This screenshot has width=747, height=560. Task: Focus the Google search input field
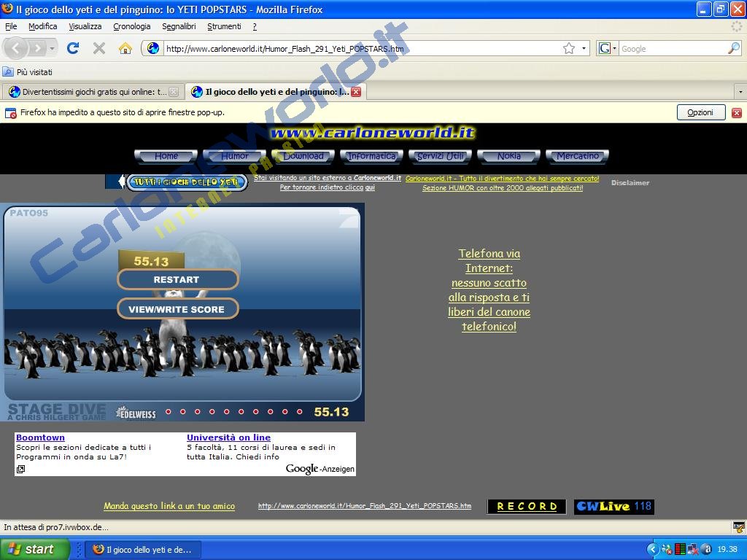click(673, 49)
